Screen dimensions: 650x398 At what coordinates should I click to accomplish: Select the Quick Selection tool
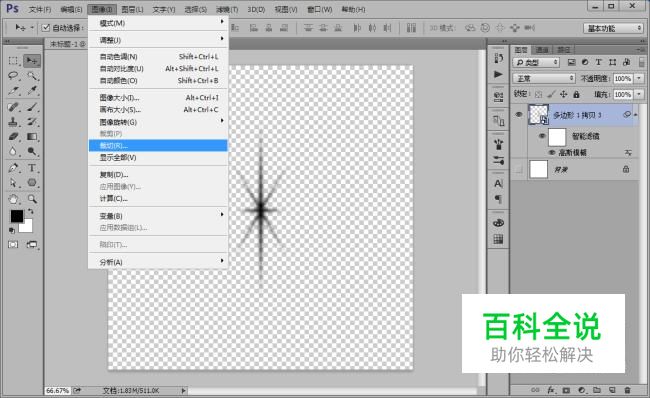pyautogui.click(x=32, y=76)
